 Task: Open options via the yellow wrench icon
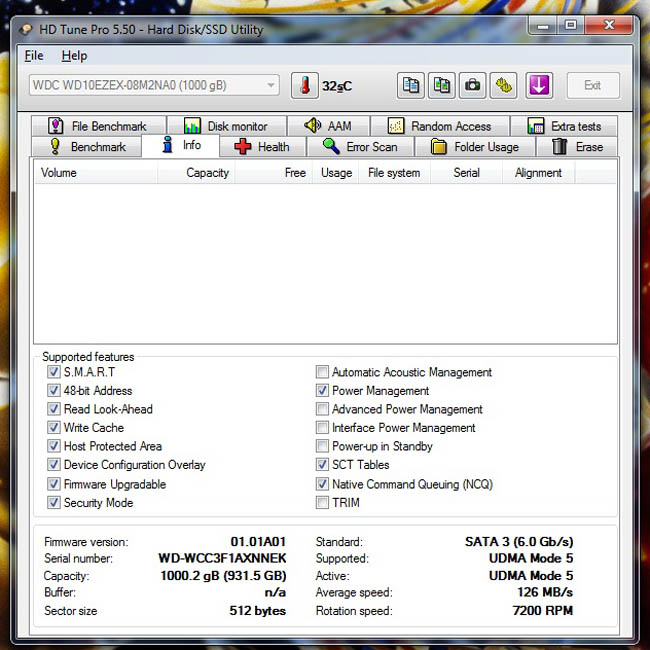pyautogui.click(x=503, y=85)
